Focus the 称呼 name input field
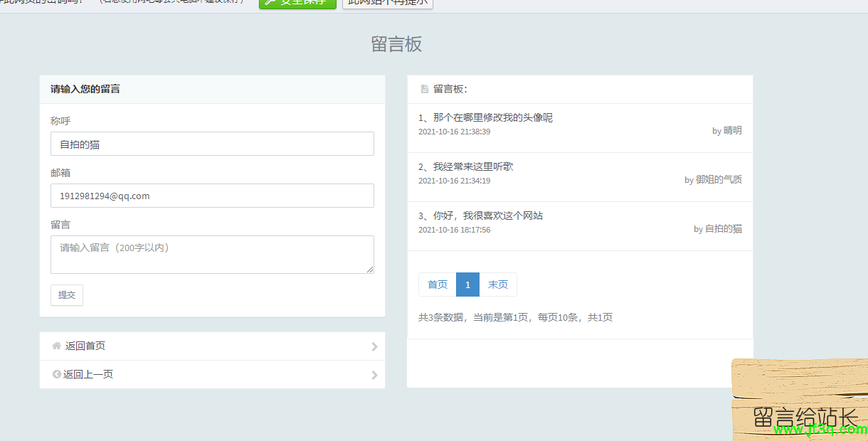Screen dimensions: 868x441 point(212,144)
